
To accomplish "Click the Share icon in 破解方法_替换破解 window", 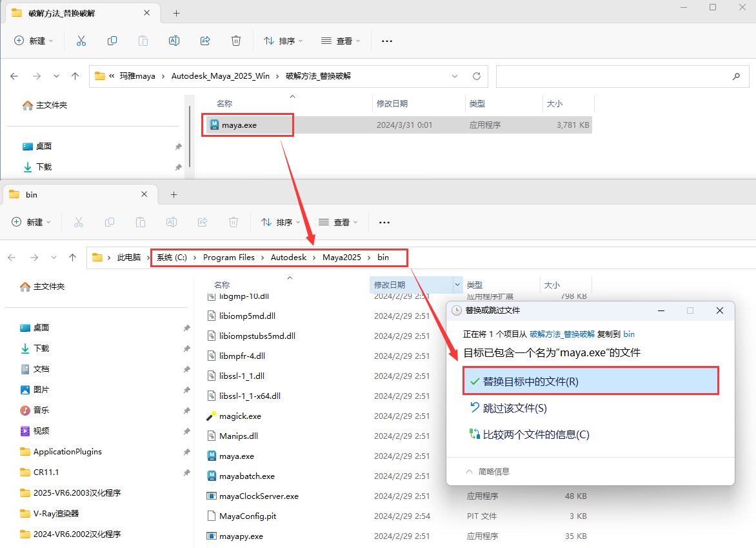I will pos(205,41).
